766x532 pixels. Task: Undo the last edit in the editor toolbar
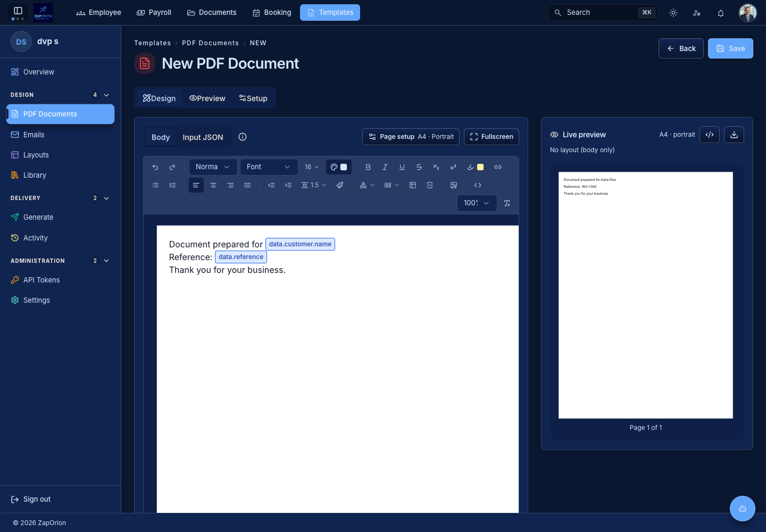coord(155,167)
